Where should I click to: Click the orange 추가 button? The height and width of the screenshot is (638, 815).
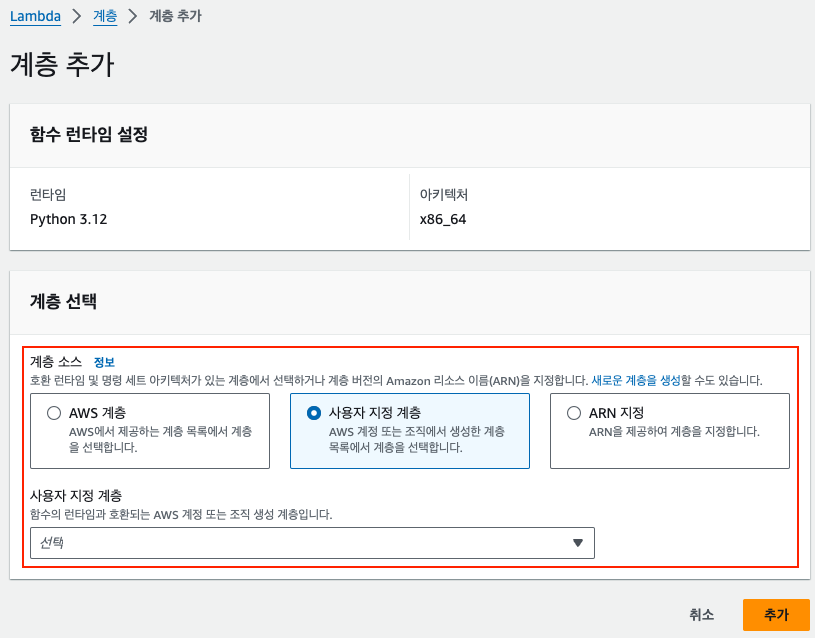click(x=777, y=615)
